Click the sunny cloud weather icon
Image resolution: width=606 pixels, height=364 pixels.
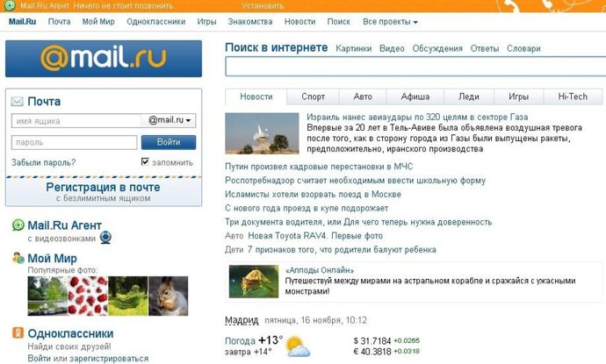pos(297,346)
